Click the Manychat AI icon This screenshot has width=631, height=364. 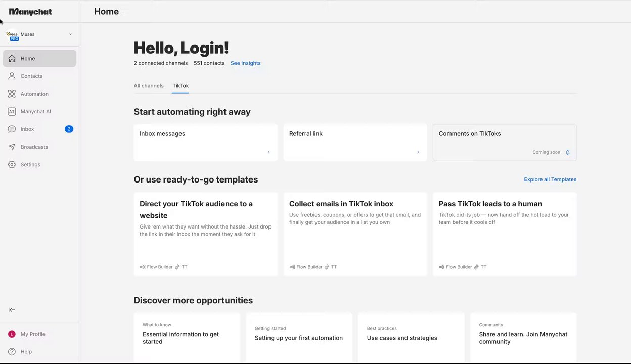click(12, 112)
